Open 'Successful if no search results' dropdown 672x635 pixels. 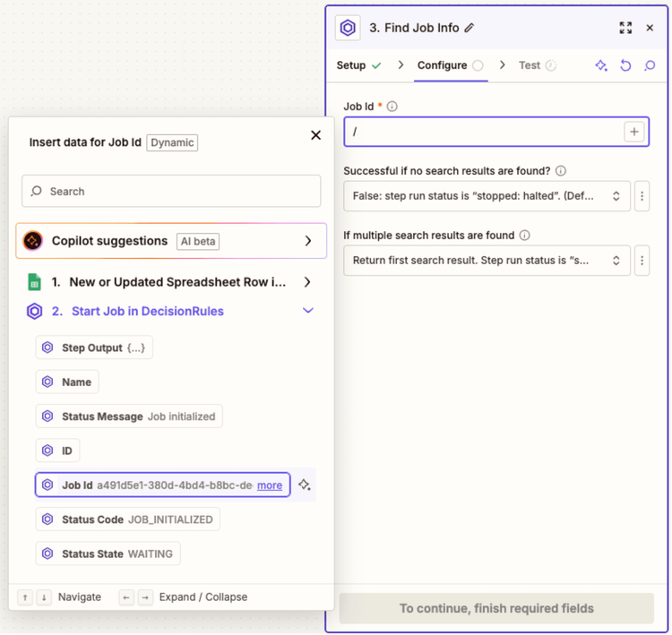point(487,195)
